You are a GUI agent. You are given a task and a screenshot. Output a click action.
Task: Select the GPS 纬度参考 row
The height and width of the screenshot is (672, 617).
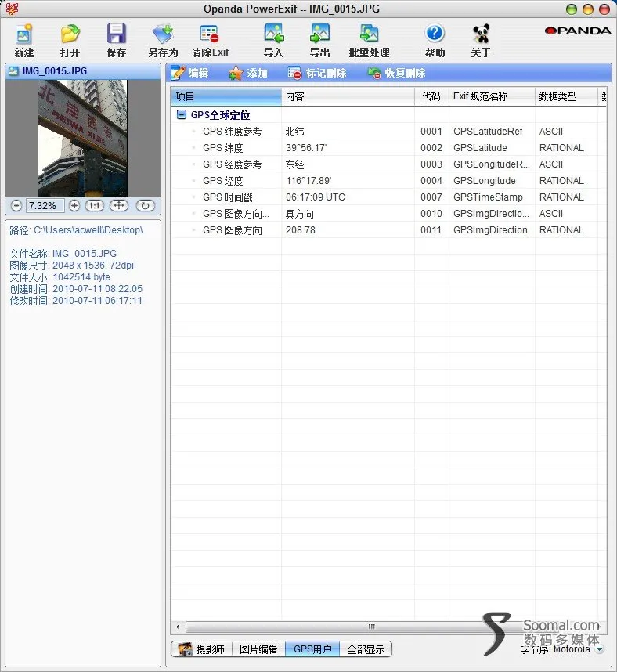(x=388, y=132)
